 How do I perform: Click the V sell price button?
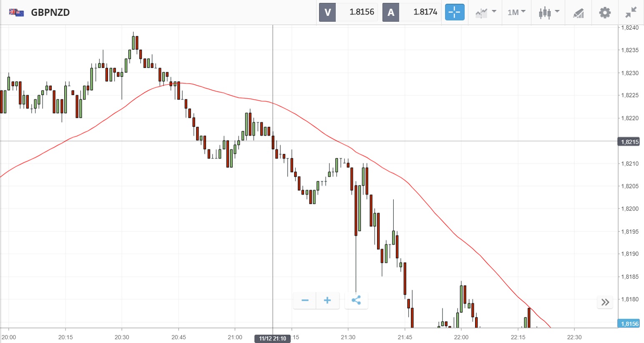348,12
